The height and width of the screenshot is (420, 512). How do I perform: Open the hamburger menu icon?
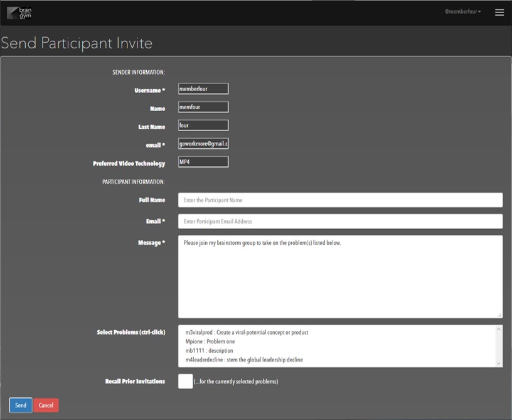(x=499, y=12)
